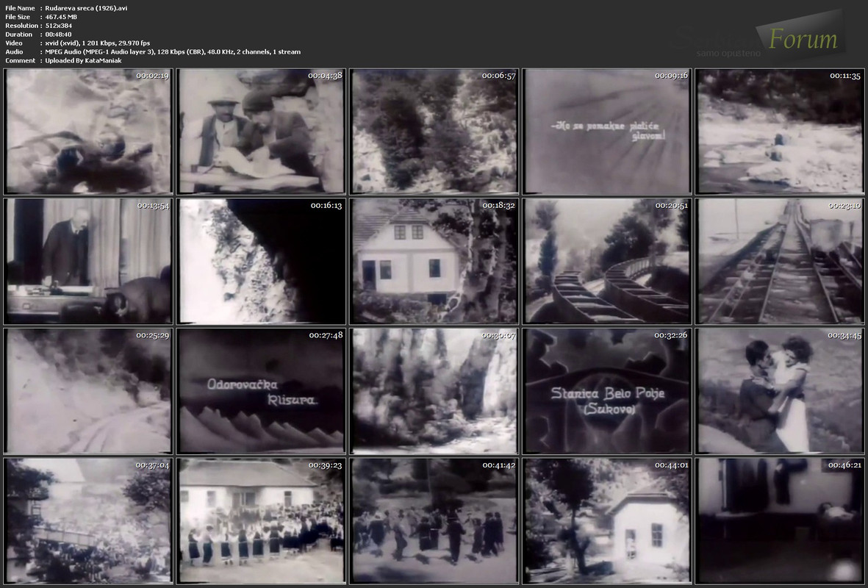Click the duration value 00:48:40
Viewport: 868px width, 588px height.
click(x=59, y=35)
